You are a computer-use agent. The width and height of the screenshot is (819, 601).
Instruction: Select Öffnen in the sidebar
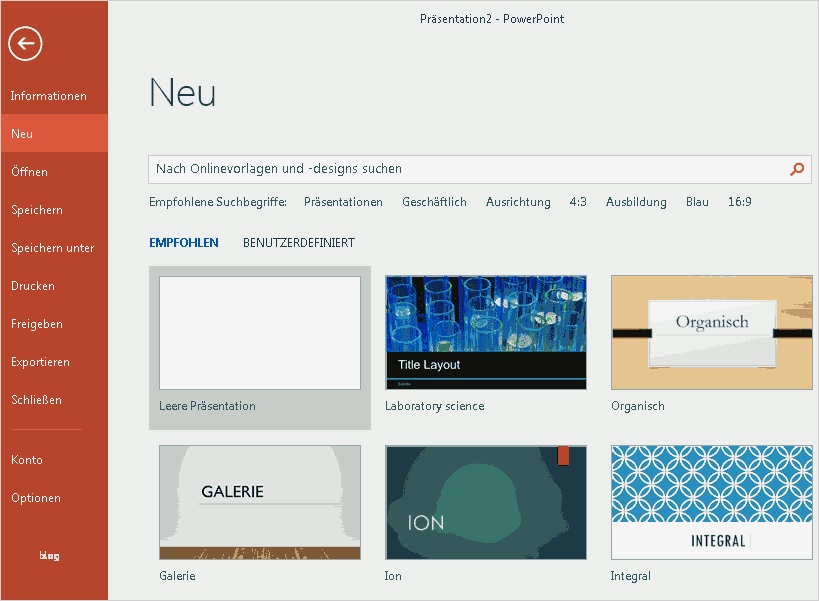30,171
